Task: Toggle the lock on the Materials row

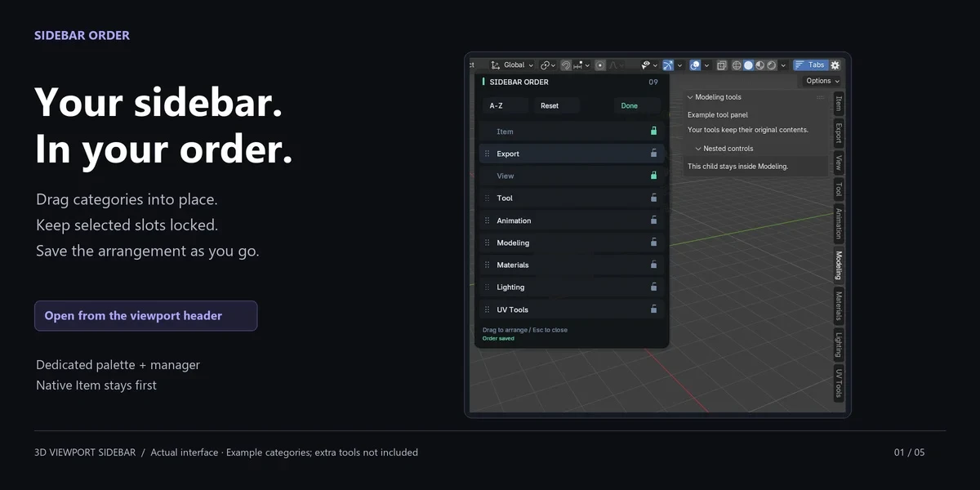Action: 653,265
